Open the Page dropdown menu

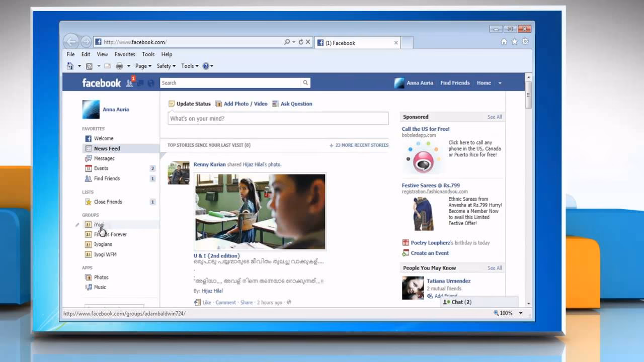[143, 66]
